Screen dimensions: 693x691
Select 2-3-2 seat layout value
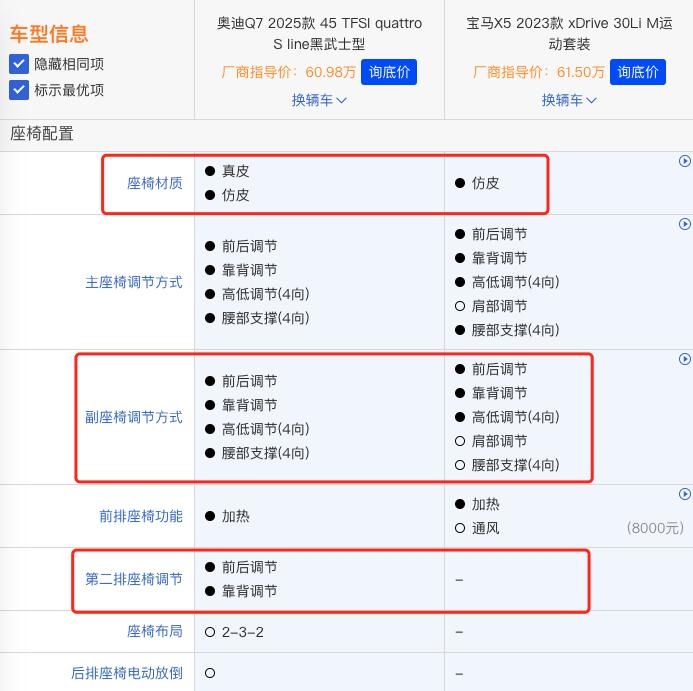[x=243, y=632]
